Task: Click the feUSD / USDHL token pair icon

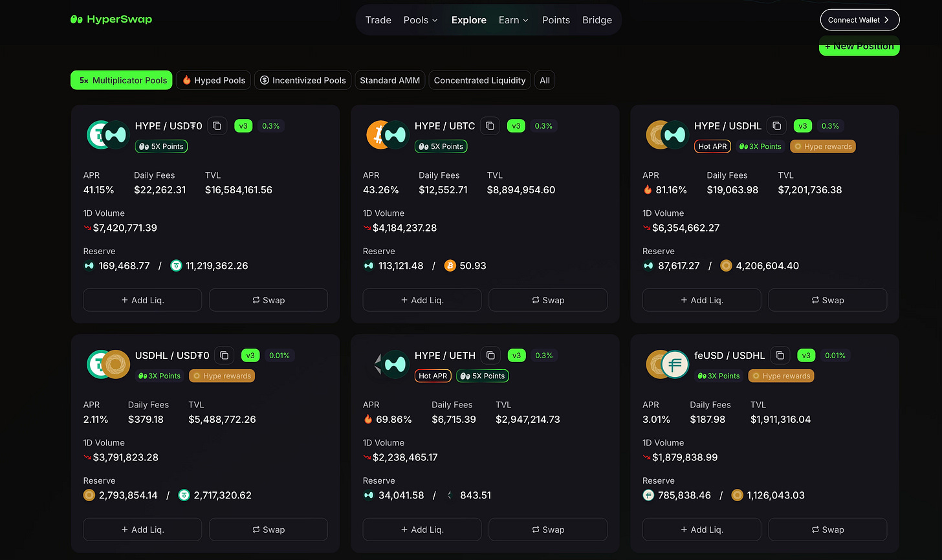Action: point(668,364)
